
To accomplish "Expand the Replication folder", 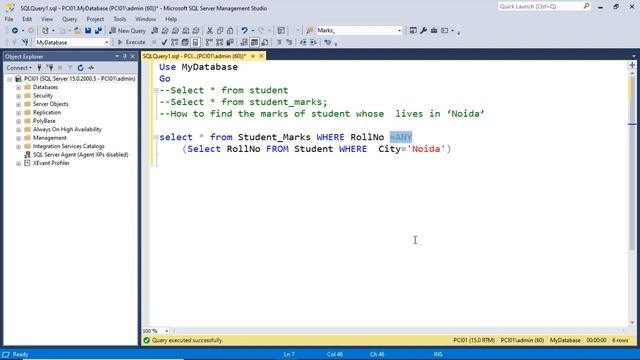I will click(x=18, y=113).
